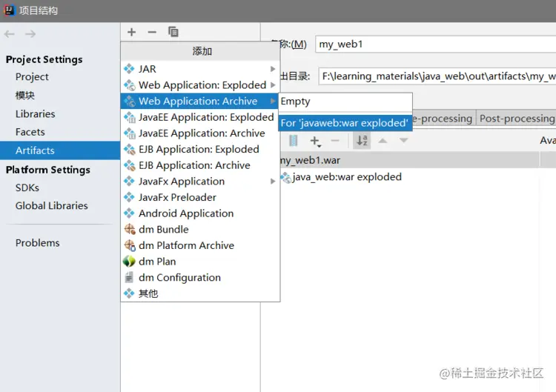Select JavaFx Application entry
Image resolution: width=556 pixels, height=392 pixels.
[199, 181]
